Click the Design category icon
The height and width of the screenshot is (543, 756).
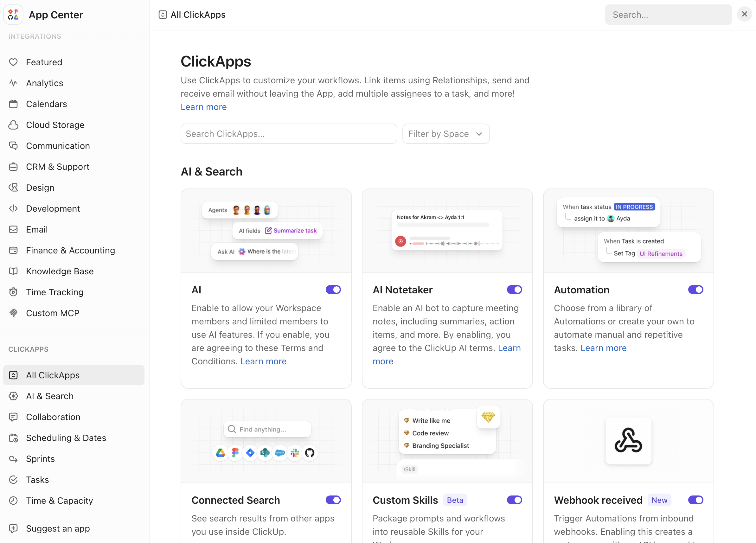click(13, 188)
